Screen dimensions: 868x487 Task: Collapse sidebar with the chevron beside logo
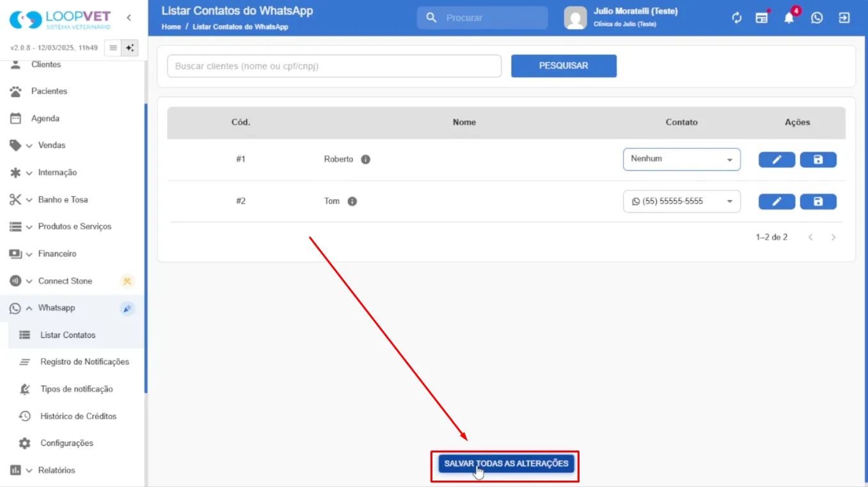pyautogui.click(x=129, y=18)
